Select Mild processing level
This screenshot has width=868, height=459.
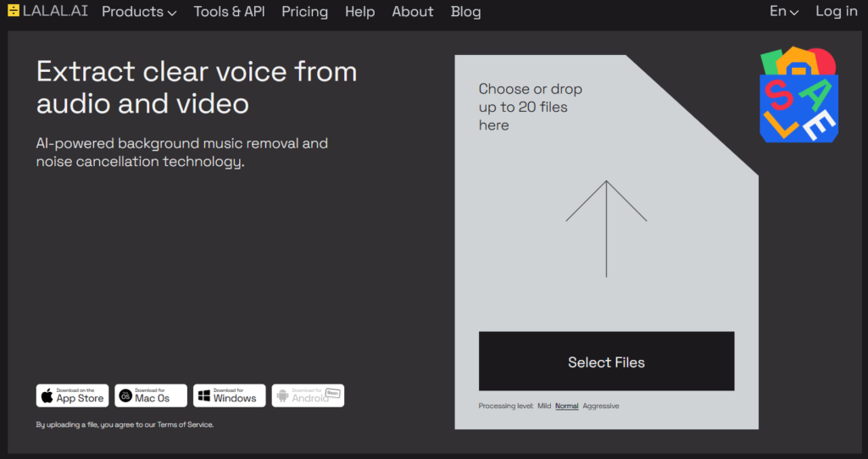coord(543,406)
